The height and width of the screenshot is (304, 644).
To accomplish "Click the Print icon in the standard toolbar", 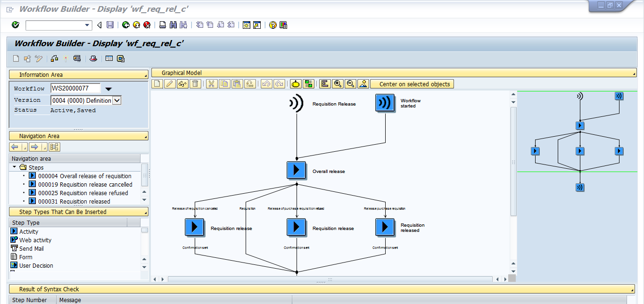I will pyautogui.click(x=163, y=25).
